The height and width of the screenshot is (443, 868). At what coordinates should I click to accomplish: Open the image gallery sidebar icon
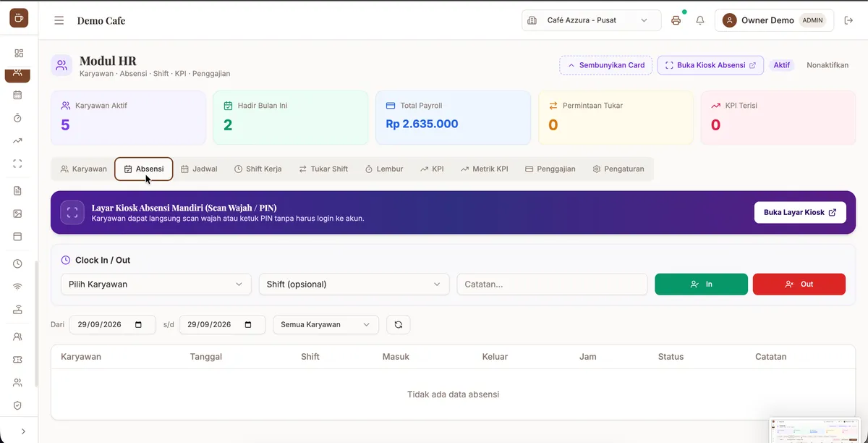18,214
